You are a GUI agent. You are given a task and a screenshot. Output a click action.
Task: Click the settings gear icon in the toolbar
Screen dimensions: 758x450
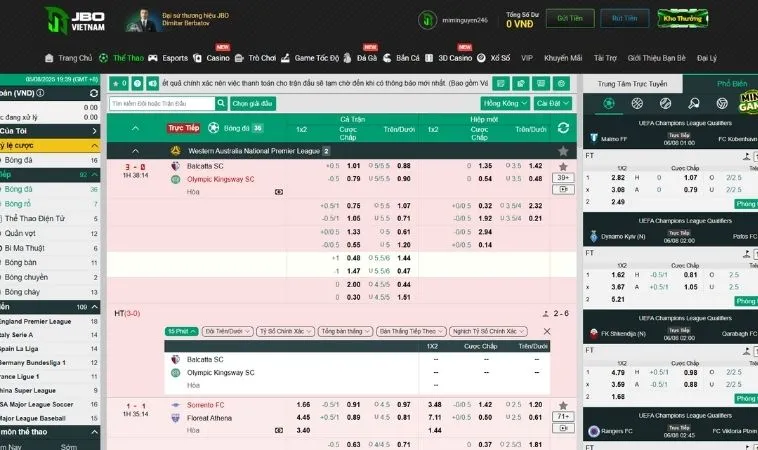pyautogui.click(x=561, y=84)
